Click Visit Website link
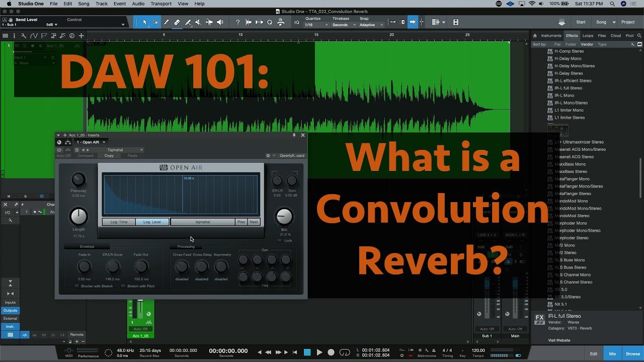The width and height of the screenshot is (644, 362). [x=559, y=340]
